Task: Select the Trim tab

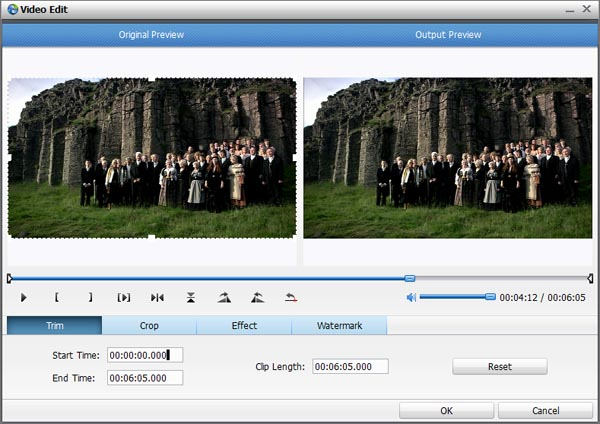Action: click(x=54, y=326)
